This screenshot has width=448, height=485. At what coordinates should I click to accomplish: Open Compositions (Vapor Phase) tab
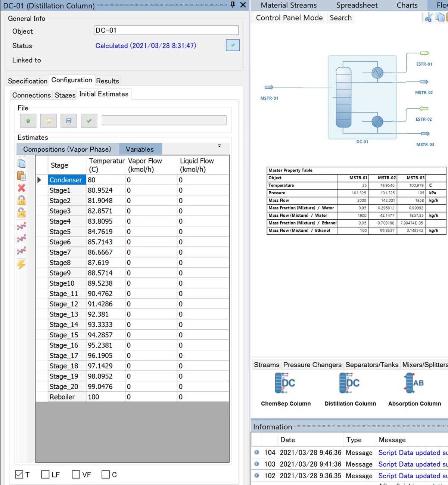[x=67, y=149]
